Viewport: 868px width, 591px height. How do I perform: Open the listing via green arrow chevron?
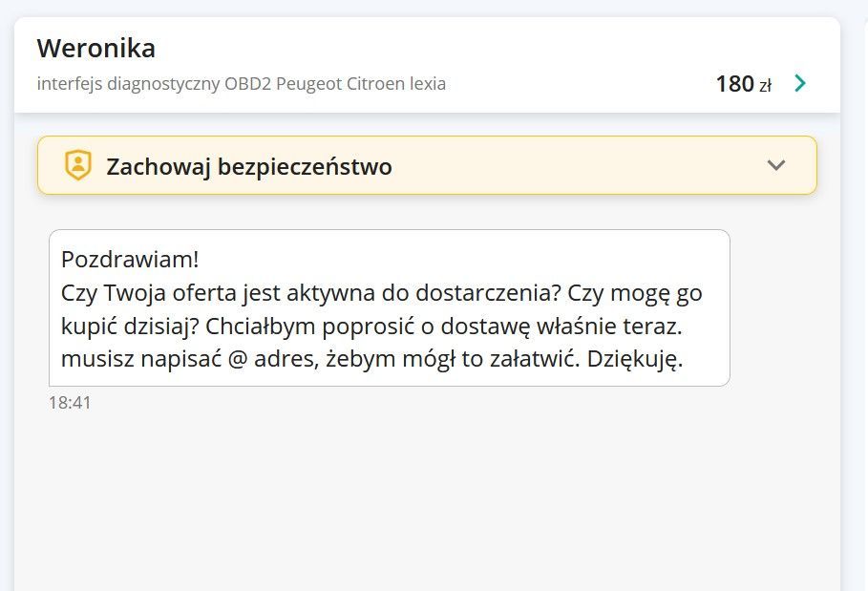click(x=800, y=83)
